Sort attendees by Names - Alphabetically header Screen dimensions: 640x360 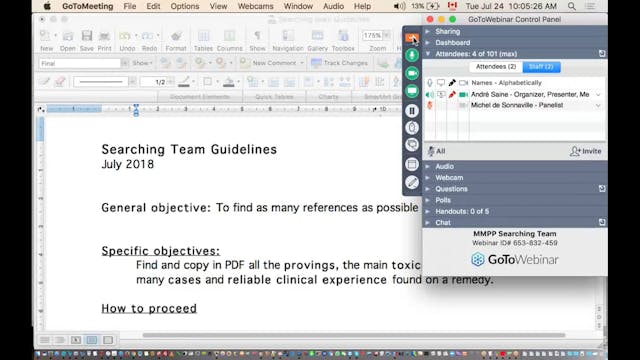(506, 83)
